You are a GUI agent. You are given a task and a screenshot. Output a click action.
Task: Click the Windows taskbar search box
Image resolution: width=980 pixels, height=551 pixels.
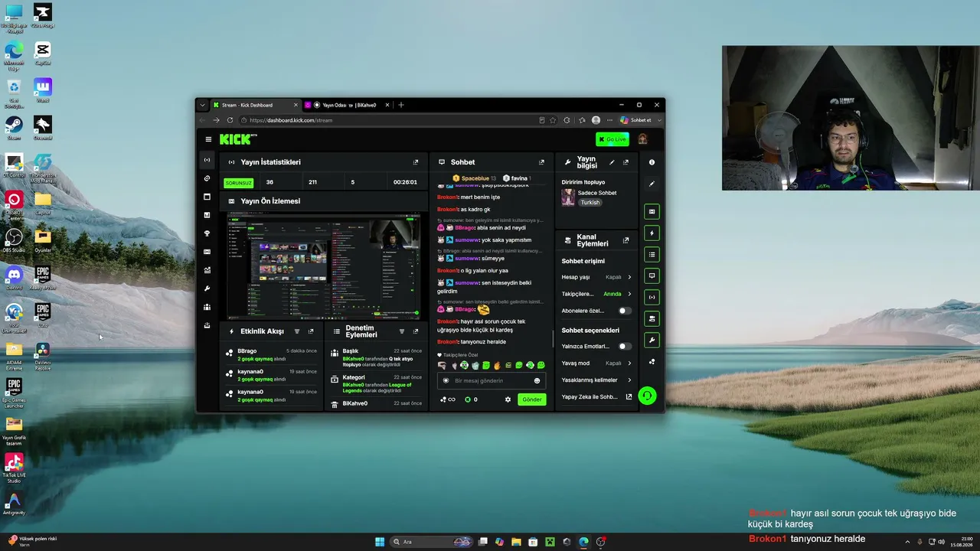tap(430, 542)
